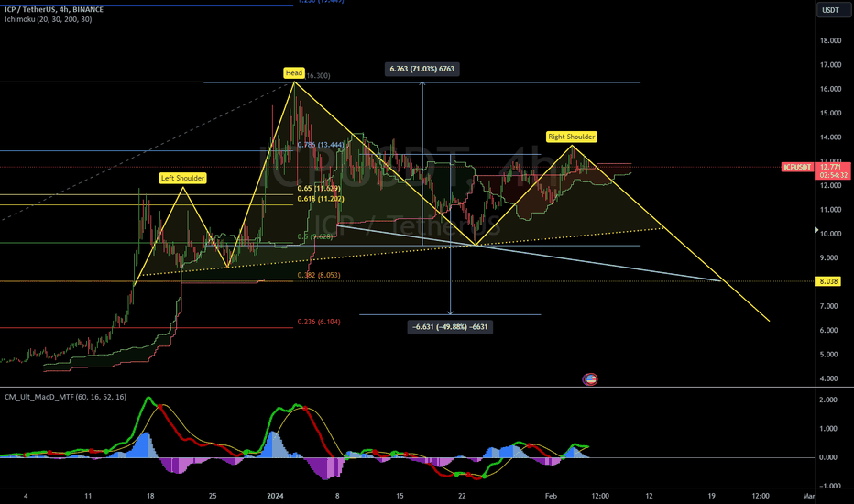Click the 0.236 (6.104) Fibonacci level label
854x504 pixels.
(x=319, y=322)
